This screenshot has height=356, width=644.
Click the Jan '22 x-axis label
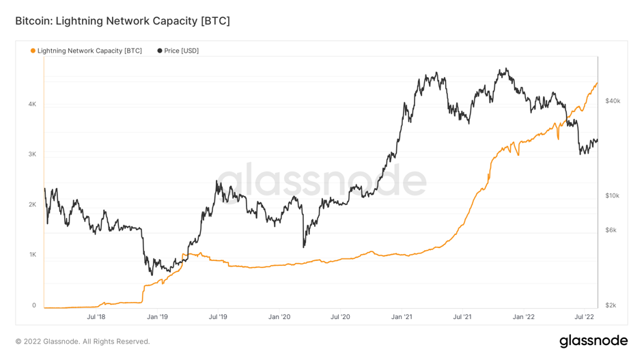pos(524,316)
